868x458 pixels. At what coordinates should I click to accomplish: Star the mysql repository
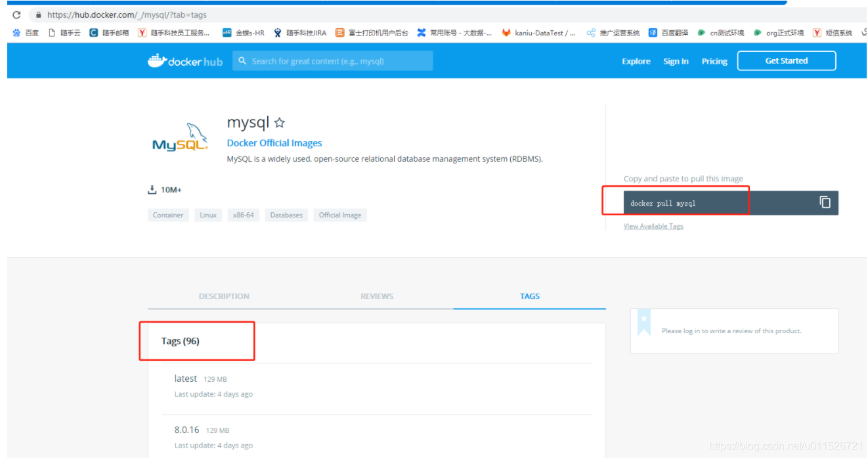280,123
